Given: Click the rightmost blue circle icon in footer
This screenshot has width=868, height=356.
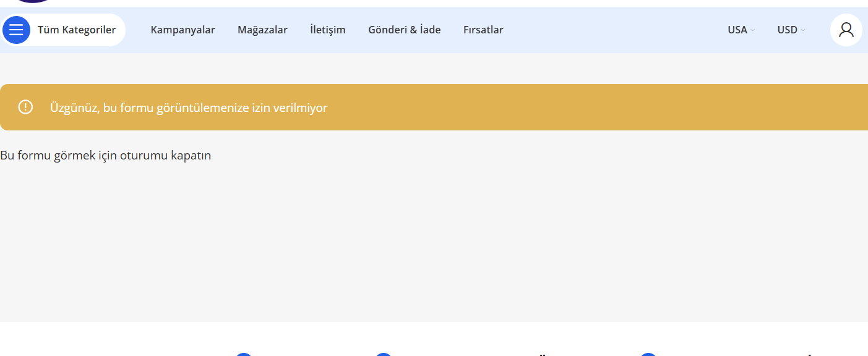Looking at the screenshot, I should pos(648,354).
